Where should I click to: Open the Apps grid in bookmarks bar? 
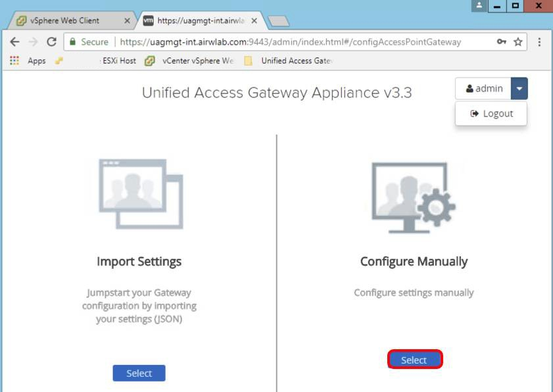point(14,61)
